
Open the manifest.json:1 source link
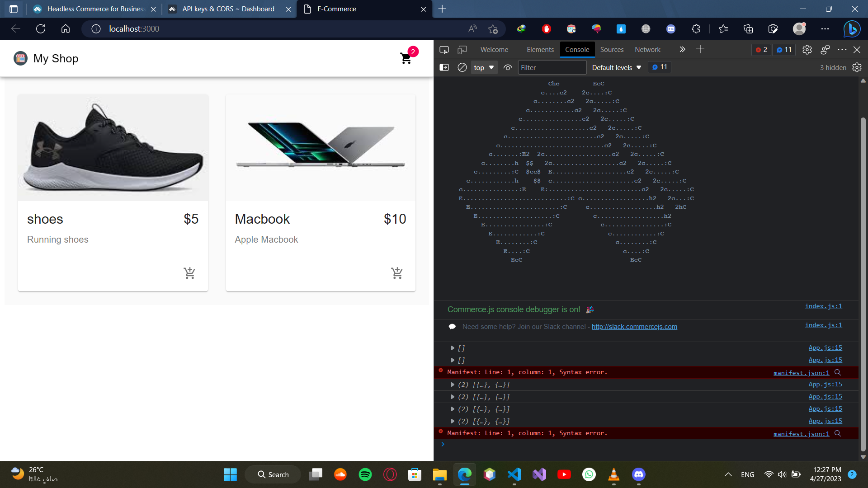pos(801,373)
